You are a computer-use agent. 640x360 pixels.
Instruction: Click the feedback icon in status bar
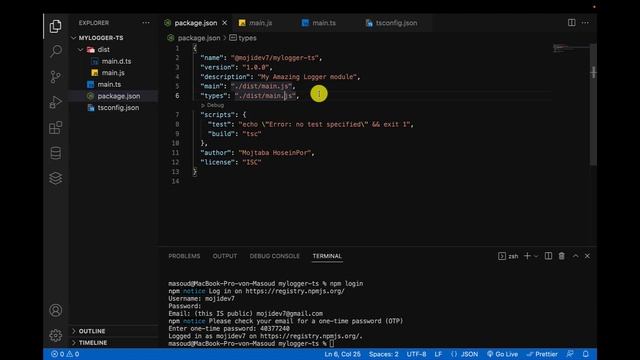point(570,354)
